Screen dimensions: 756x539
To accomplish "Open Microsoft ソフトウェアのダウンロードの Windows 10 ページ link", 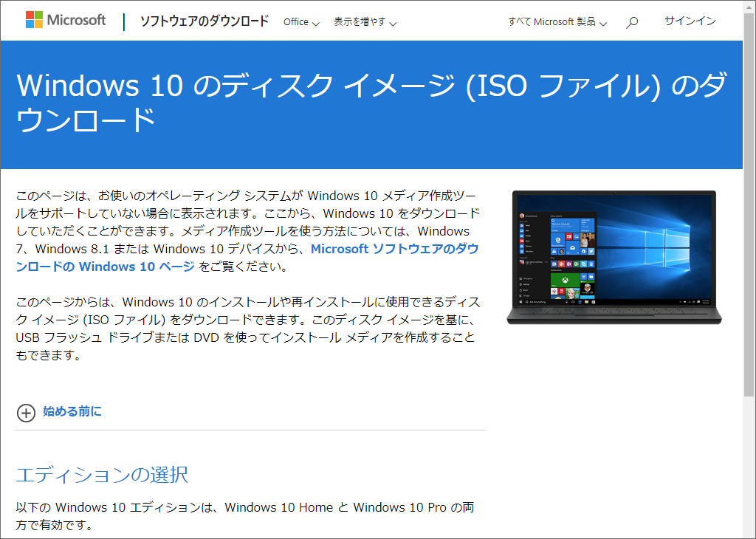I will point(247,258).
